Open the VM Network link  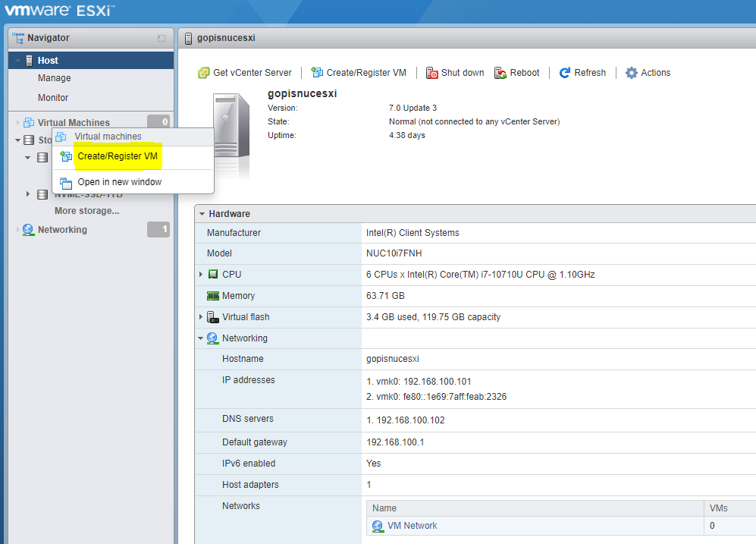413,526
